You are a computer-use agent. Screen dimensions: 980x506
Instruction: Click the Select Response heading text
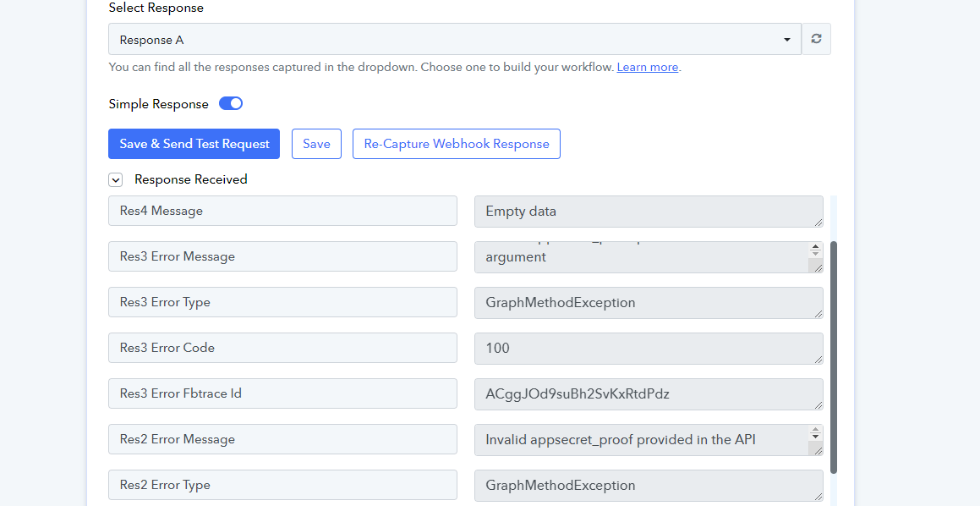click(156, 8)
